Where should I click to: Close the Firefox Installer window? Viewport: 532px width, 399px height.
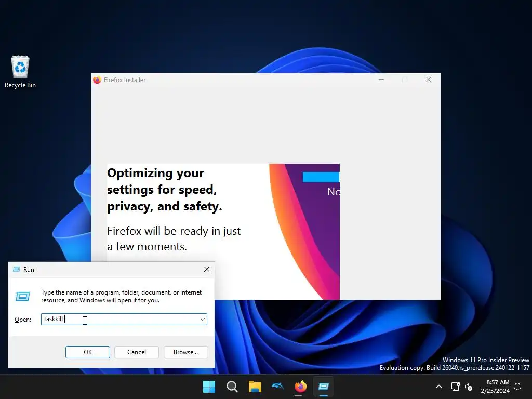click(429, 79)
